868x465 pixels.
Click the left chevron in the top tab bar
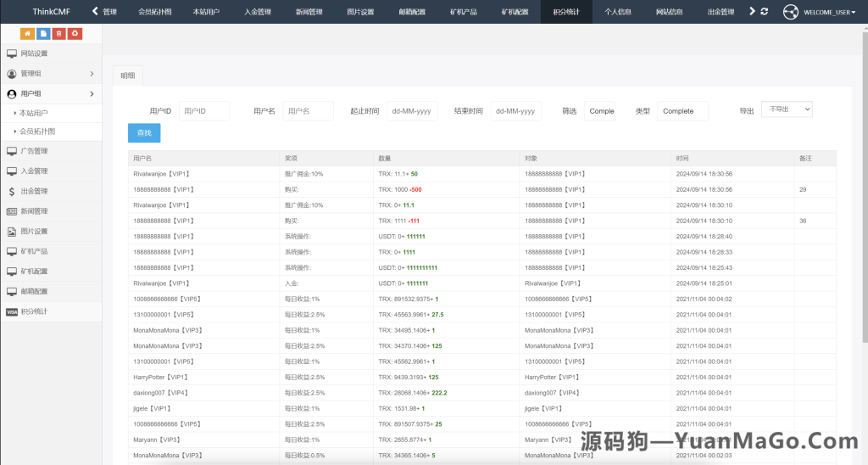coord(95,11)
